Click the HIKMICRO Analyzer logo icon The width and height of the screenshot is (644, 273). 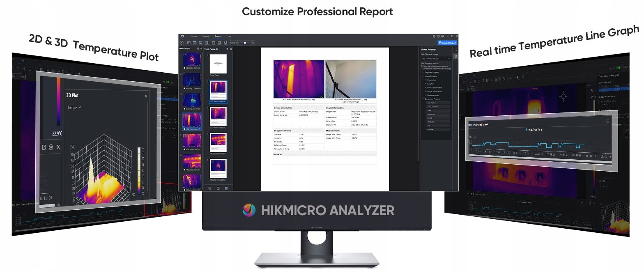[x=182, y=36]
